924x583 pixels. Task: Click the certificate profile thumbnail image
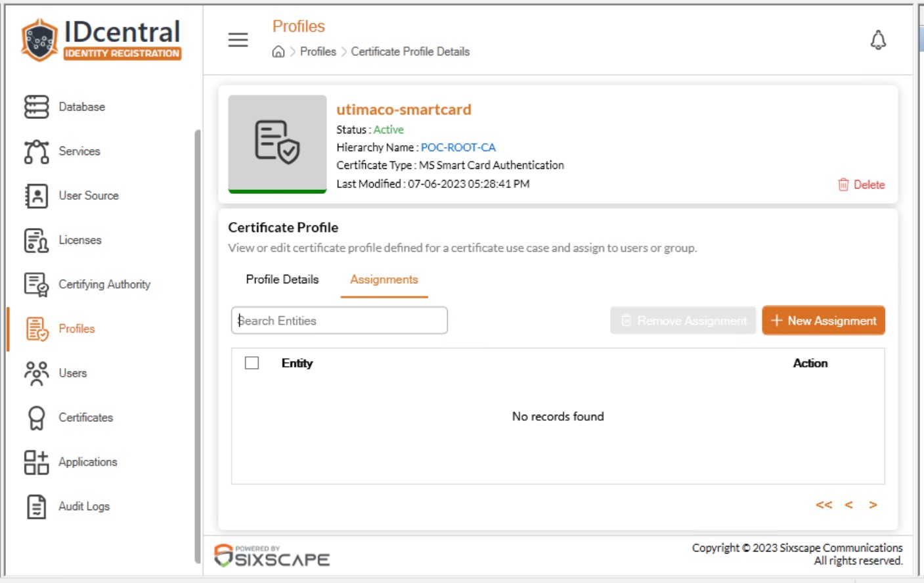click(277, 144)
